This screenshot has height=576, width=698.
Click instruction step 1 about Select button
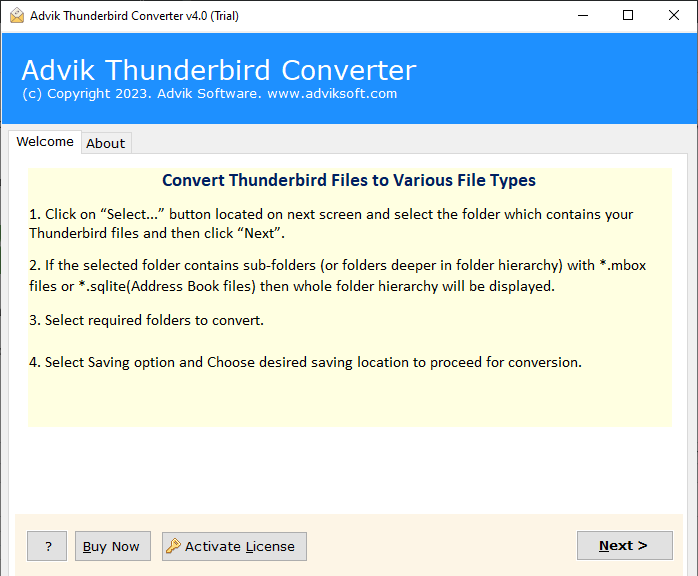click(x=331, y=223)
